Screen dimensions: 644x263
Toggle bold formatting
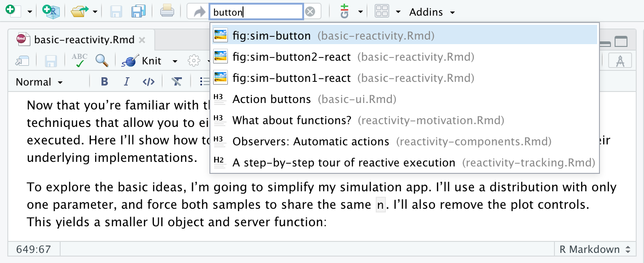pyautogui.click(x=104, y=82)
